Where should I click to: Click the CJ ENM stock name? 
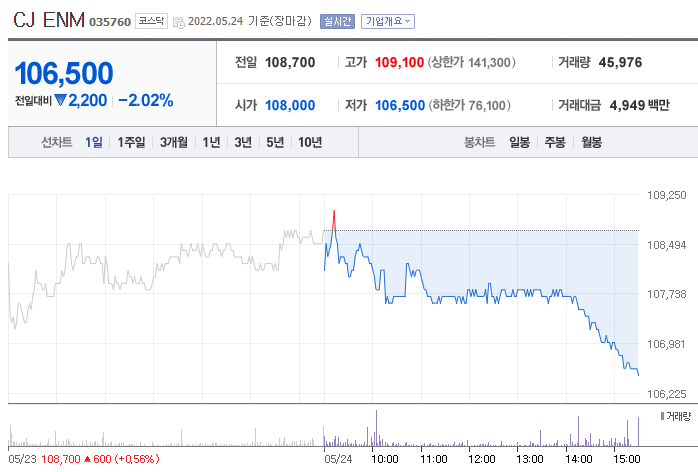click(x=49, y=20)
